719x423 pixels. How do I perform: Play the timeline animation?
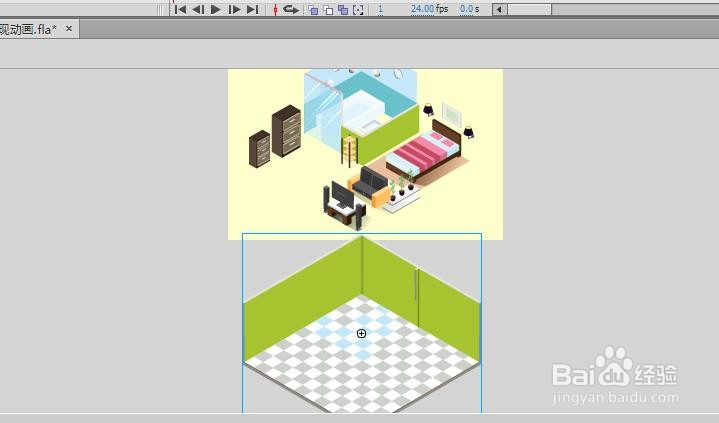pos(216,9)
